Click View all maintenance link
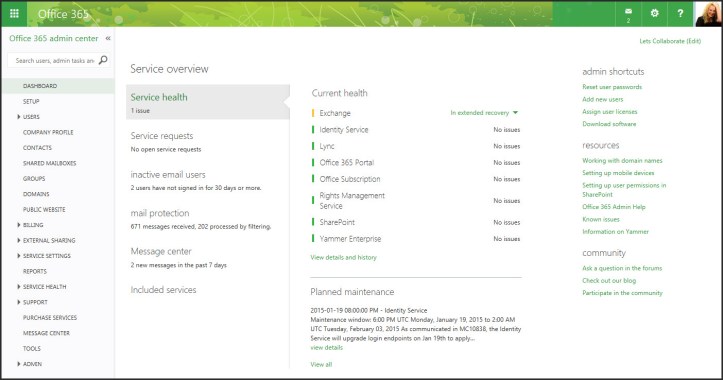 [321, 364]
